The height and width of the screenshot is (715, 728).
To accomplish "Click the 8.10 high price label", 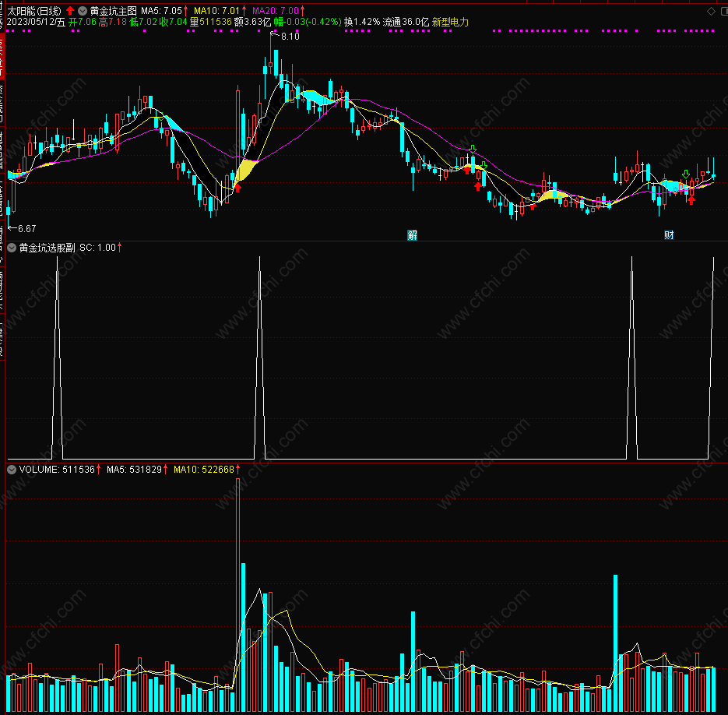I will click(290, 37).
